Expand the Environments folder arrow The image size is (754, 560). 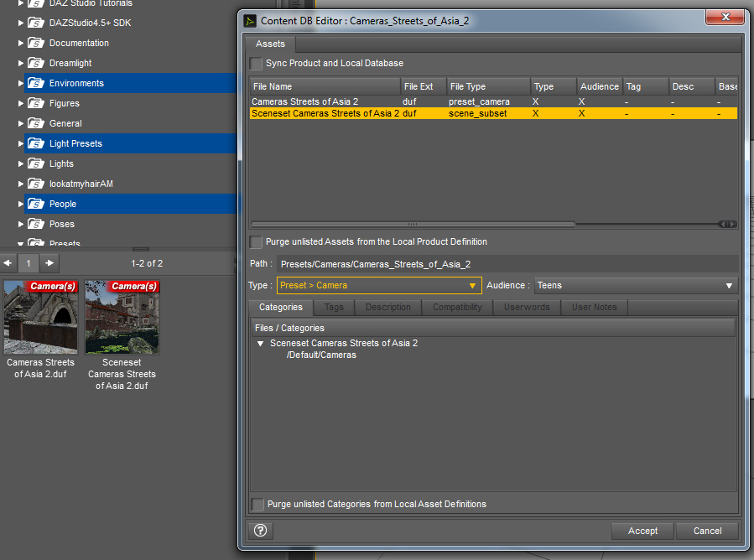pyautogui.click(x=21, y=83)
